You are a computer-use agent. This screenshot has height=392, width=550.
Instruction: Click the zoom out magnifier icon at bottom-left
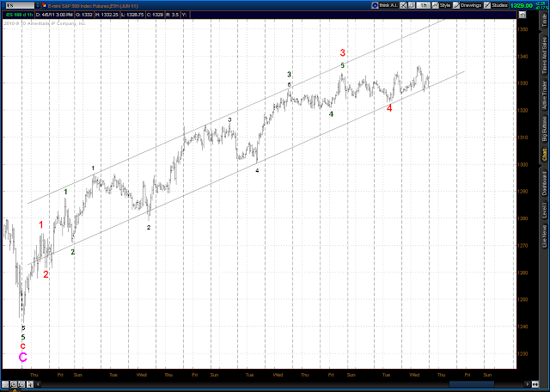point(21,384)
